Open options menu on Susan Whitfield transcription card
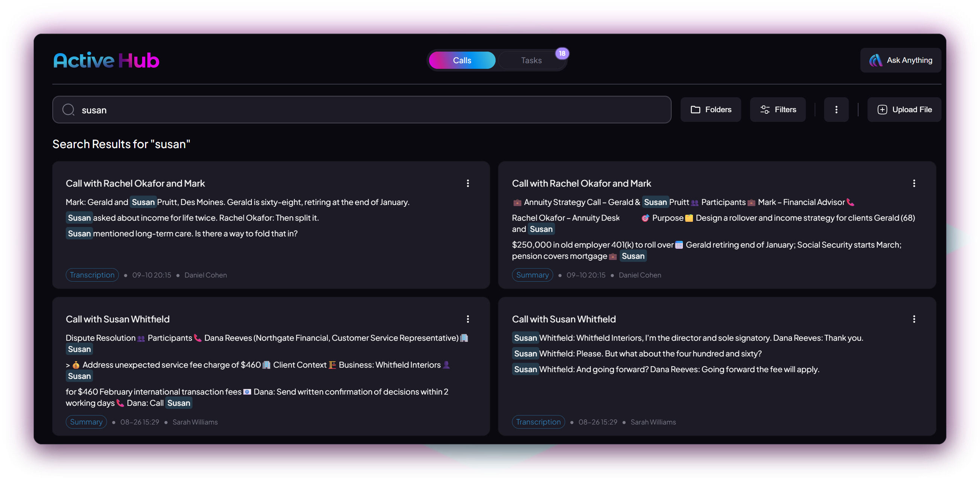The image size is (980, 478). pyautogui.click(x=914, y=319)
